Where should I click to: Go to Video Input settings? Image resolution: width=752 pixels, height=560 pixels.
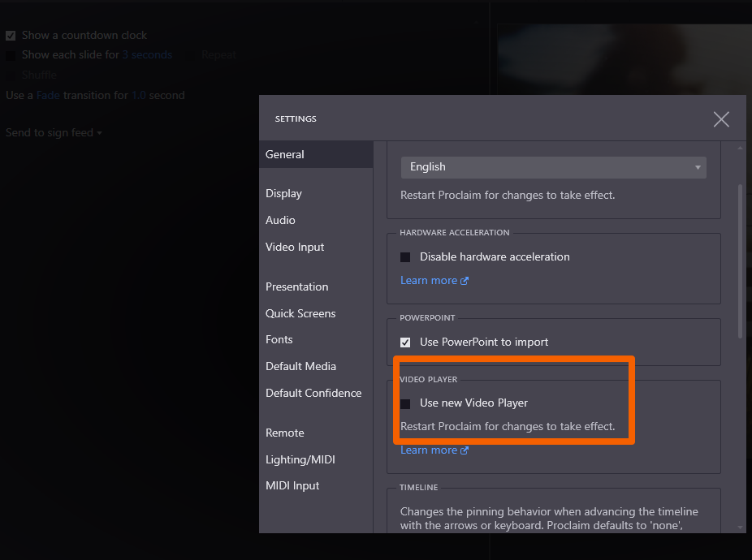(x=295, y=247)
